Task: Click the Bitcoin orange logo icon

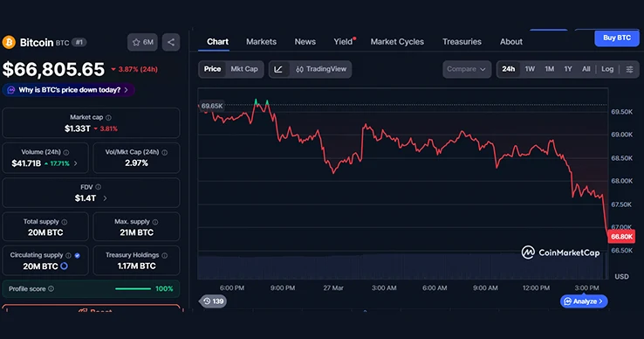Action: tap(9, 42)
